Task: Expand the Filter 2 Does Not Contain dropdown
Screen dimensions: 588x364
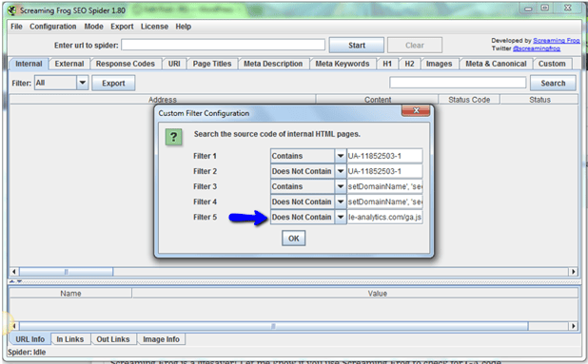Action: [340, 171]
